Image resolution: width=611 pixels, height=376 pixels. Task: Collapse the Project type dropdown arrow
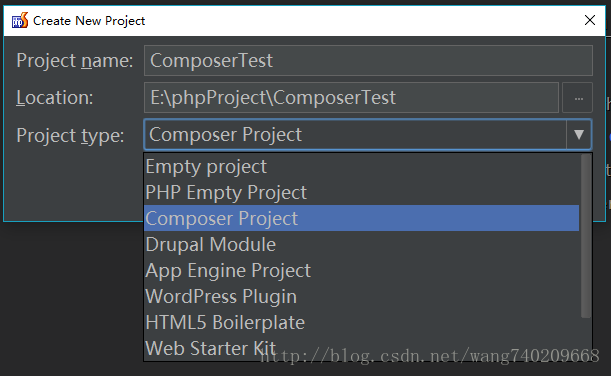point(579,135)
